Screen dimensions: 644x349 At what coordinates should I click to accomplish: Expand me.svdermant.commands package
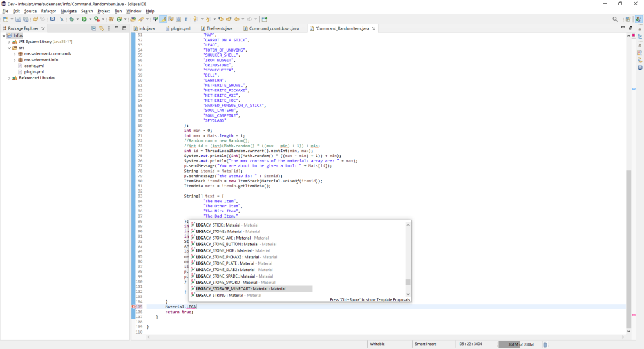[15, 54]
